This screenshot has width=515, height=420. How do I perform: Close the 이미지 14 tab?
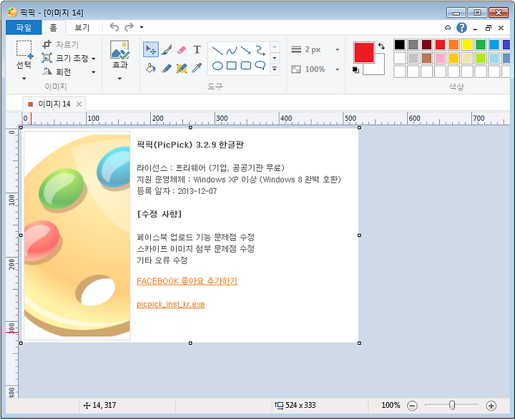pos(79,104)
